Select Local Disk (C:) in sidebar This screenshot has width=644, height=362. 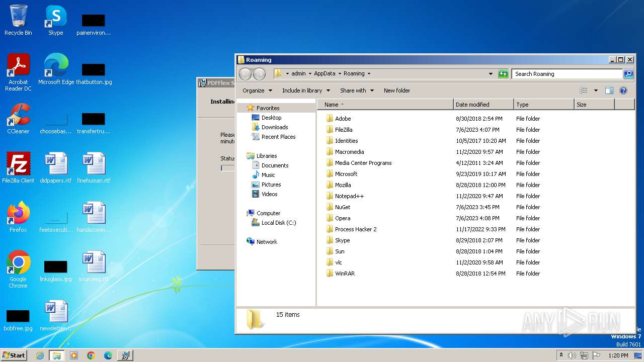(x=278, y=223)
